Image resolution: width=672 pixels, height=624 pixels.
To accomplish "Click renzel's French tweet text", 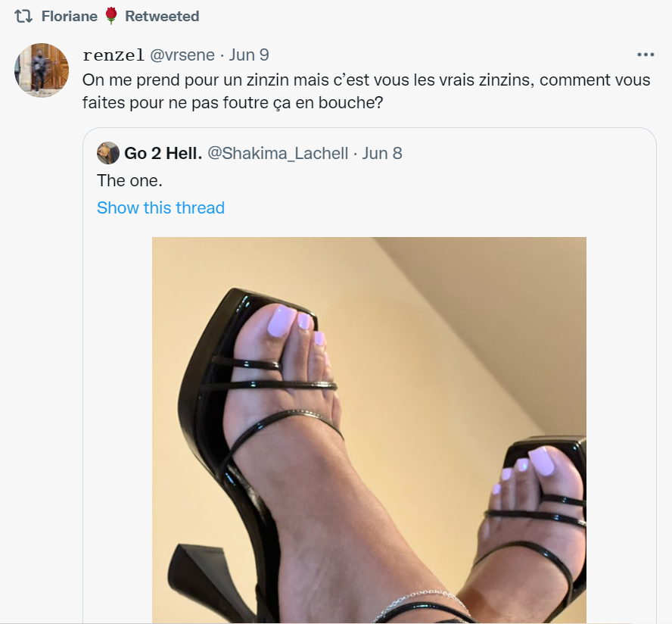I will pos(366,92).
